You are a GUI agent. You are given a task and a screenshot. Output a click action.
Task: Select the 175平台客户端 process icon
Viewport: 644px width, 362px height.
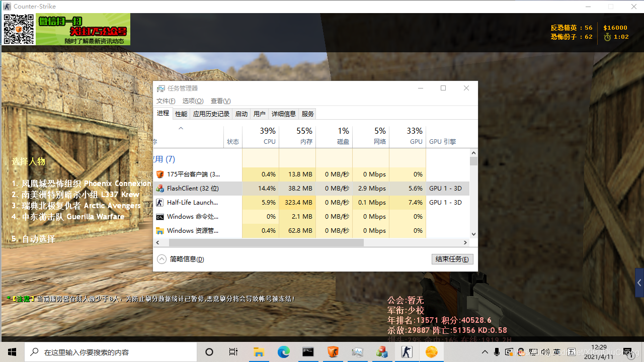click(x=160, y=174)
